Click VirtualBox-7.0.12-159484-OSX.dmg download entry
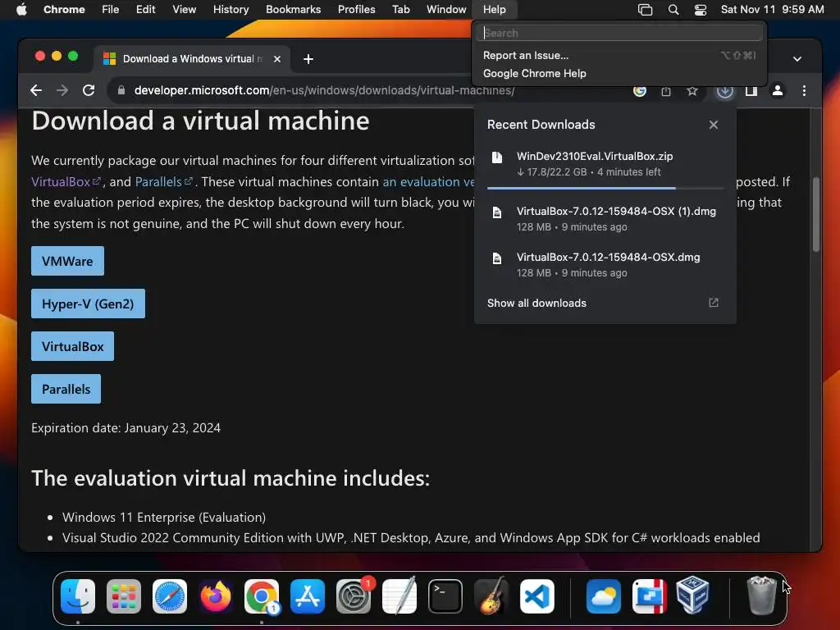The image size is (840, 630). (x=605, y=265)
